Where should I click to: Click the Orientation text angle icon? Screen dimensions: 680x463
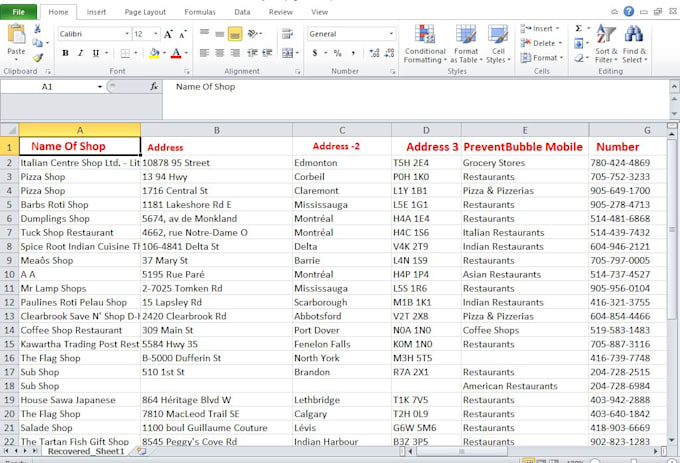(253, 33)
